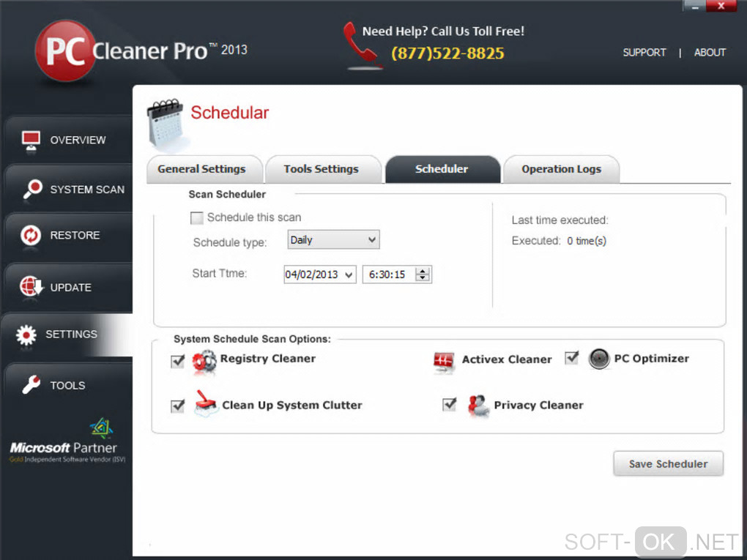Click the Microsoft Partner badge
Viewport: 747px width, 560px height.
pyautogui.click(x=67, y=441)
